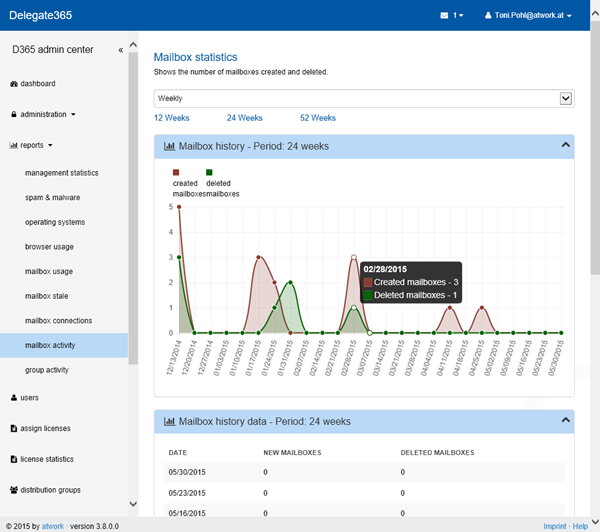
Task: Collapse the Mailbox history data panel
Action: pyautogui.click(x=565, y=421)
